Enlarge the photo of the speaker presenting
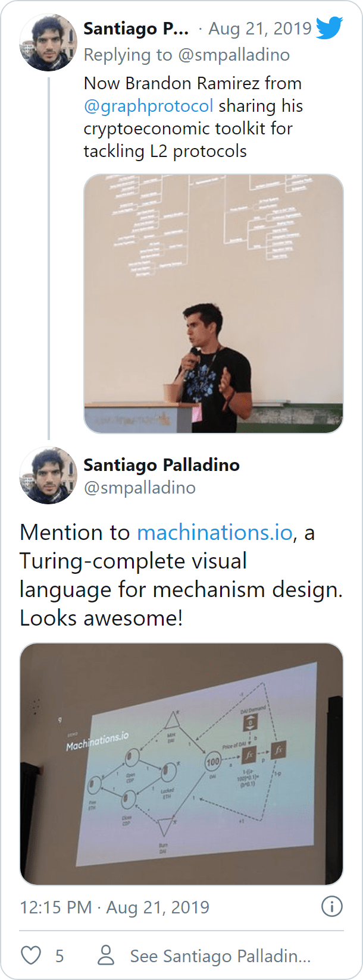 click(x=213, y=303)
